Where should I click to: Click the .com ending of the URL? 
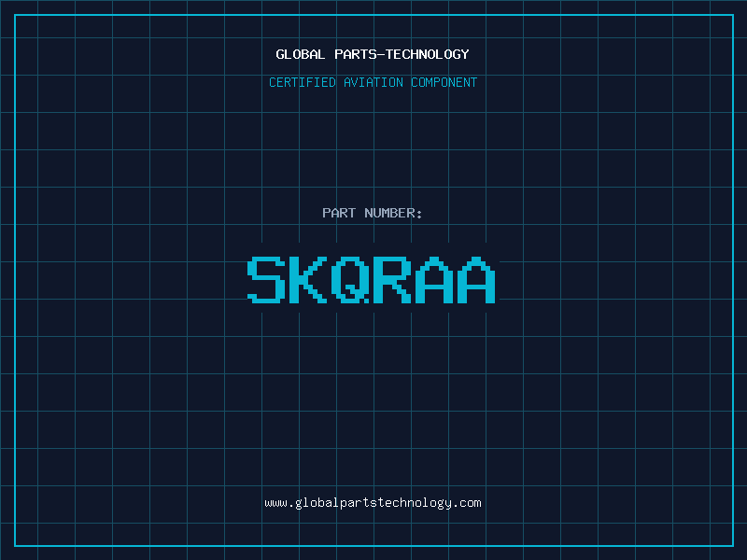point(467,503)
